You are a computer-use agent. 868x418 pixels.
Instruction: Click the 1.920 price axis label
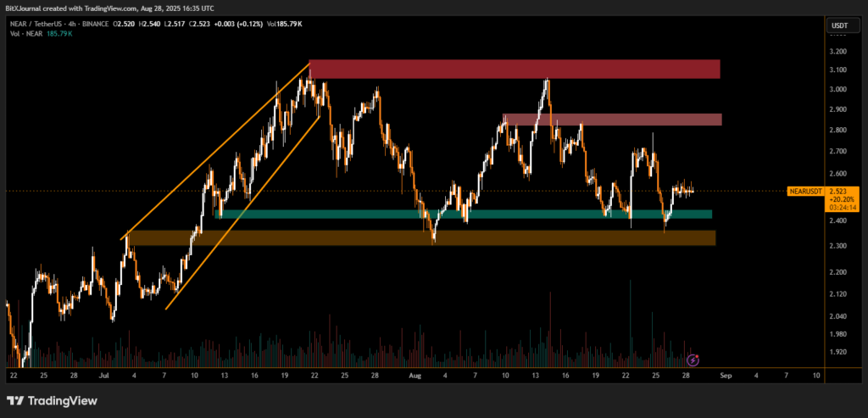(x=838, y=351)
